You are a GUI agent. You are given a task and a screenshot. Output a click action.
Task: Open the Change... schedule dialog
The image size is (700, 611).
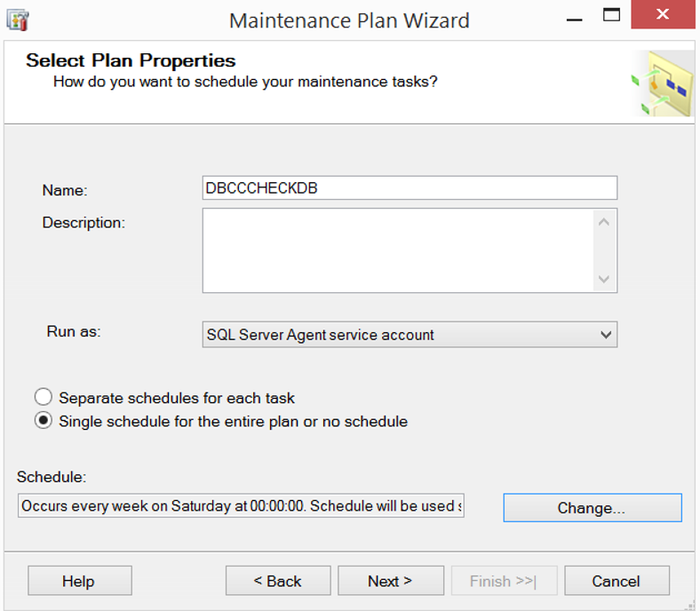[592, 508]
